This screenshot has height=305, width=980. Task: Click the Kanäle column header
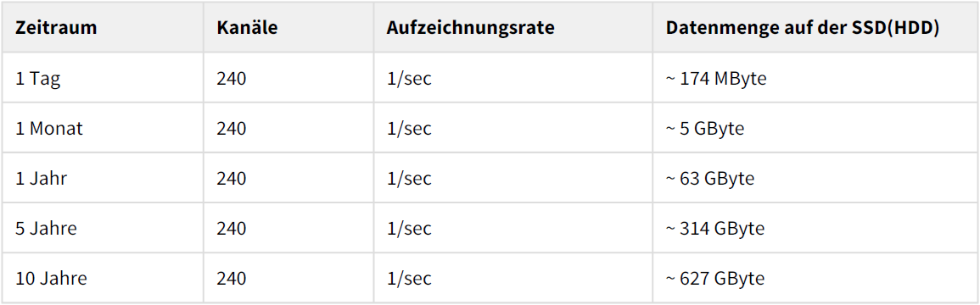248,28
